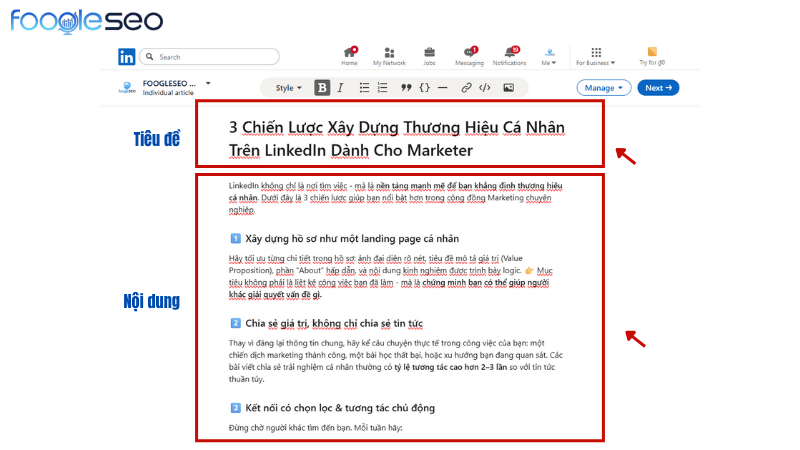Insert a block quote
Image resolution: width=800 pixels, height=450 pixels.
coord(406,88)
